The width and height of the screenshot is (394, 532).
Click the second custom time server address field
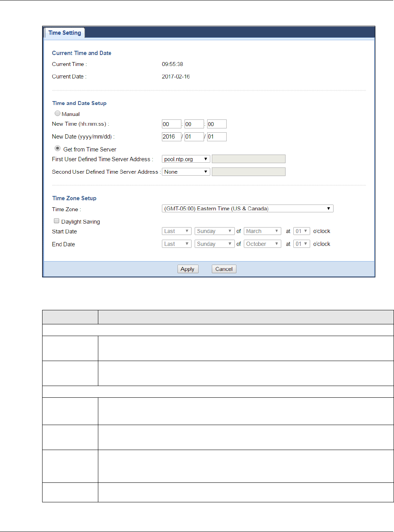pyautogui.click(x=248, y=172)
